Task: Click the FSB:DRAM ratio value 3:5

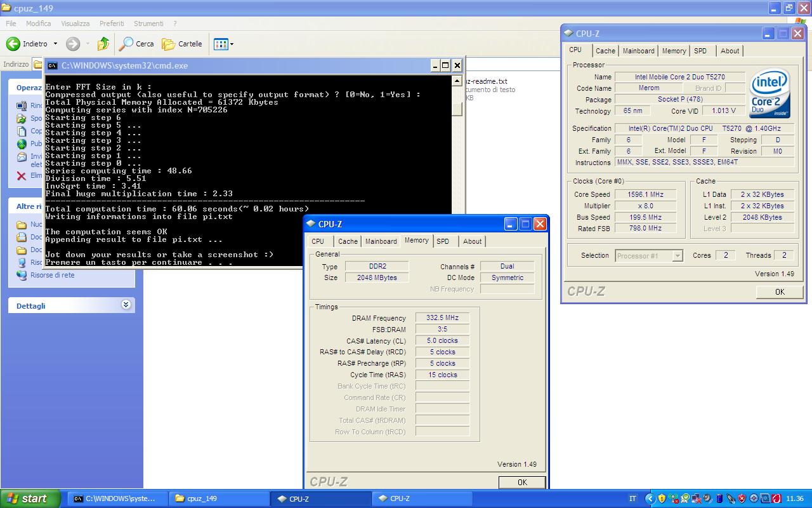Action: [x=442, y=329]
